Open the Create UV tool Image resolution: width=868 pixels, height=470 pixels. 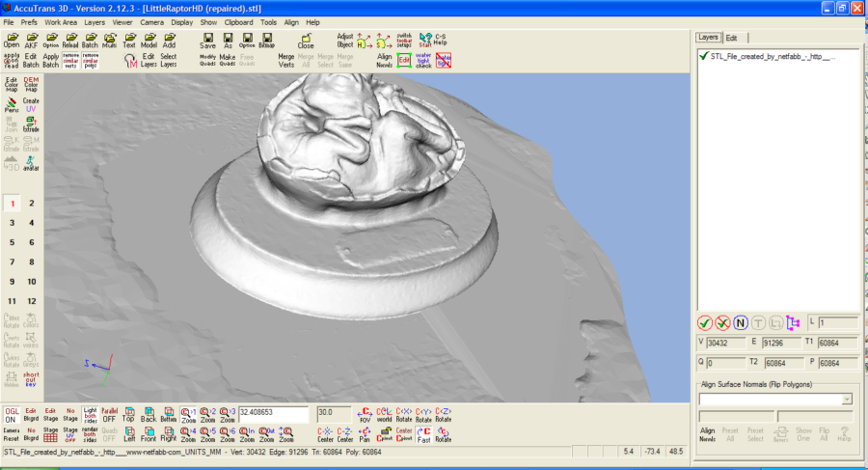click(x=31, y=105)
